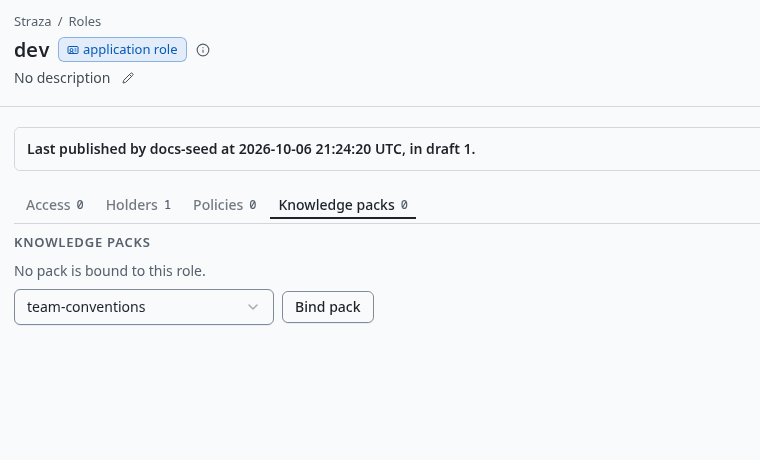Edit the role description with pencil icon
The height and width of the screenshot is (460, 760).
click(x=128, y=78)
